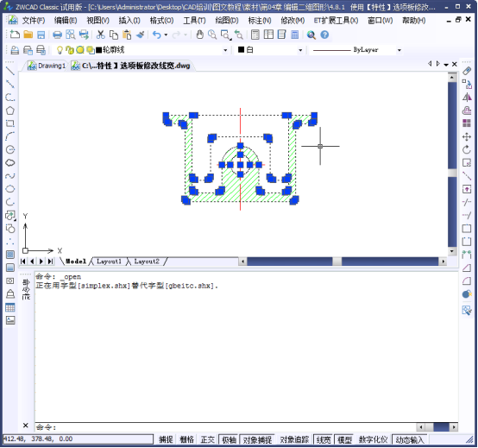This screenshot has width=478, height=448.
Task: Open the 轮廓线 layer dropdown
Action: tap(225, 50)
